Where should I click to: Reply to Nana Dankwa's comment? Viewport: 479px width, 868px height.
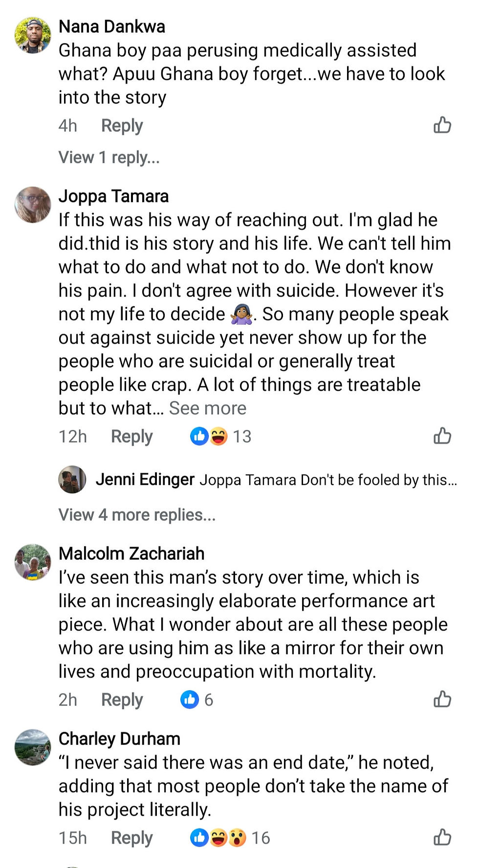[122, 126]
